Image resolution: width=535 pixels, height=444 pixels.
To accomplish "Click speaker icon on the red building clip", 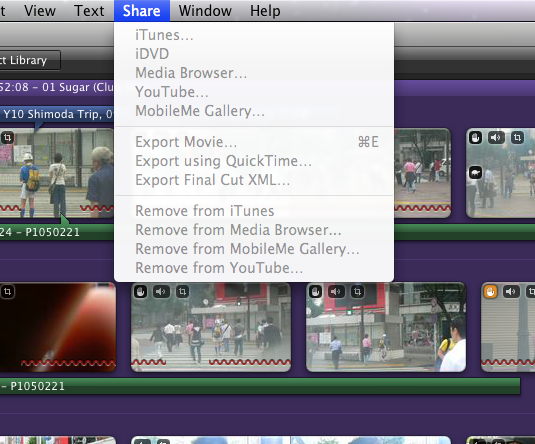I will [336, 292].
